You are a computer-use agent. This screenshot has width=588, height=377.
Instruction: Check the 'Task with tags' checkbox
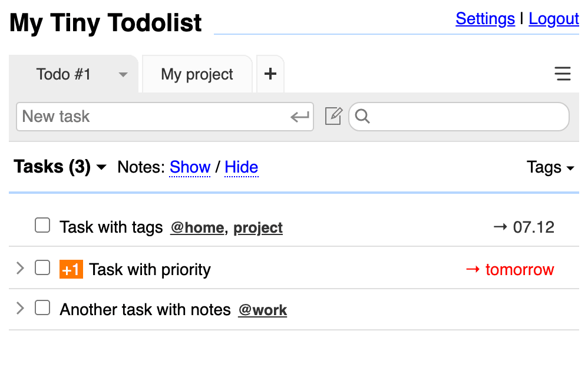tap(42, 225)
